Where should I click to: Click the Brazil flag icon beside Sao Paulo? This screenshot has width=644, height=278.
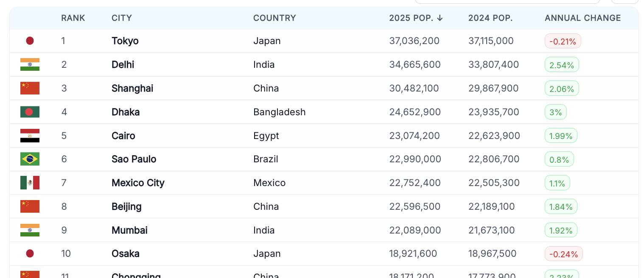pyautogui.click(x=30, y=159)
